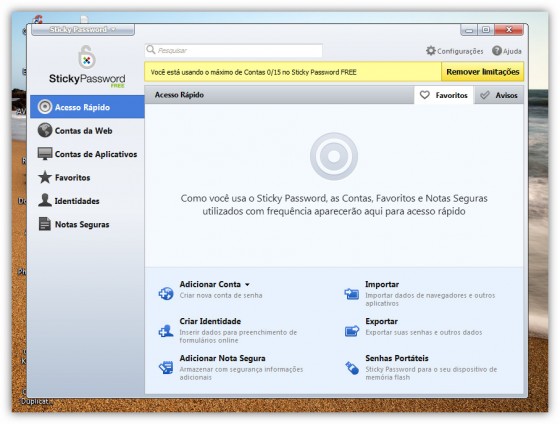This screenshot has width=560, height=424.
Task: Select Contas da Web in the sidebar
Action: pos(88,130)
